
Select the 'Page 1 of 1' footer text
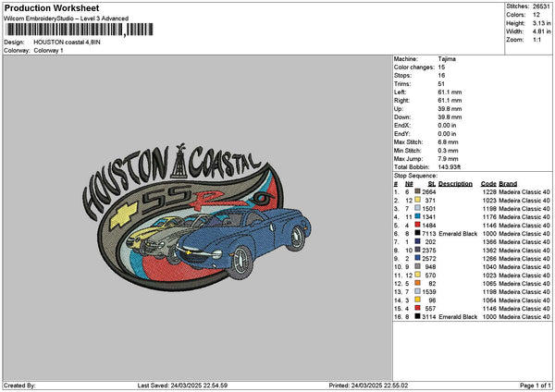[x=536, y=386]
